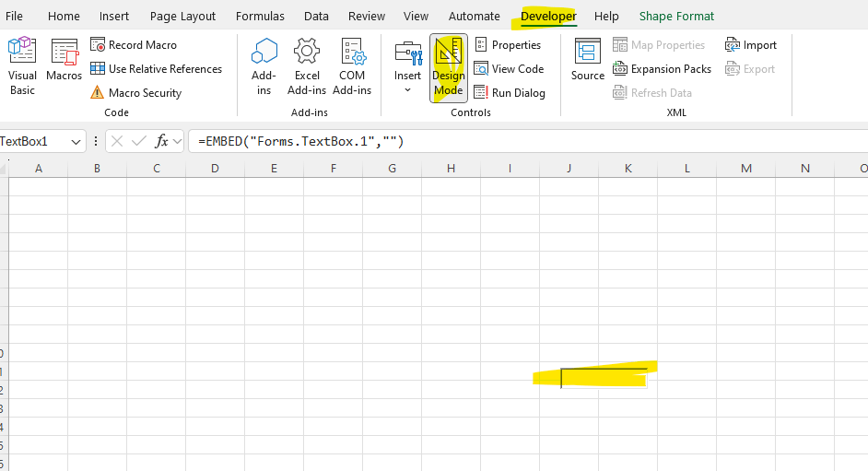
Task: Click View Code
Action: click(510, 68)
